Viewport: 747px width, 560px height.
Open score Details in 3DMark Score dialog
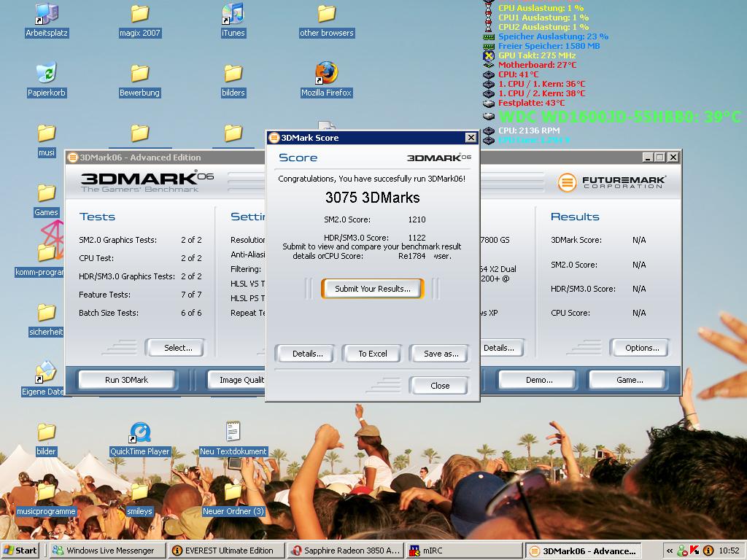point(307,354)
